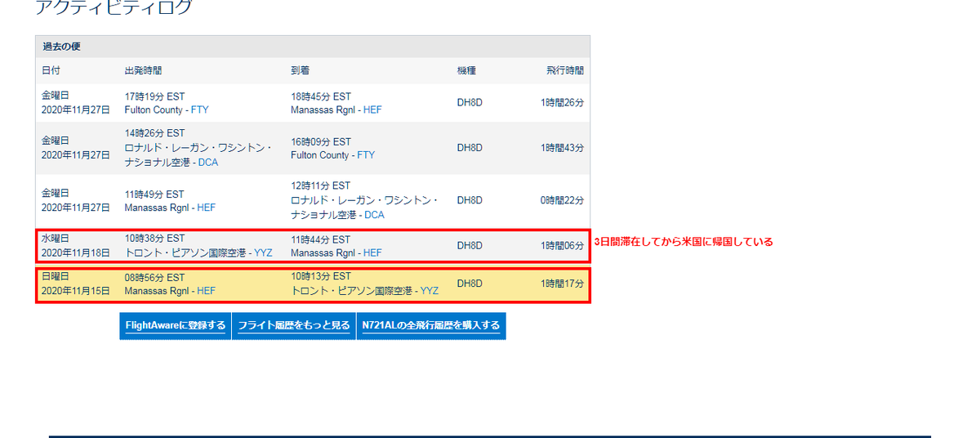Select flight duration 1時間17分
Image resolution: width=980 pixels, height=438 pixels.
click(x=562, y=283)
